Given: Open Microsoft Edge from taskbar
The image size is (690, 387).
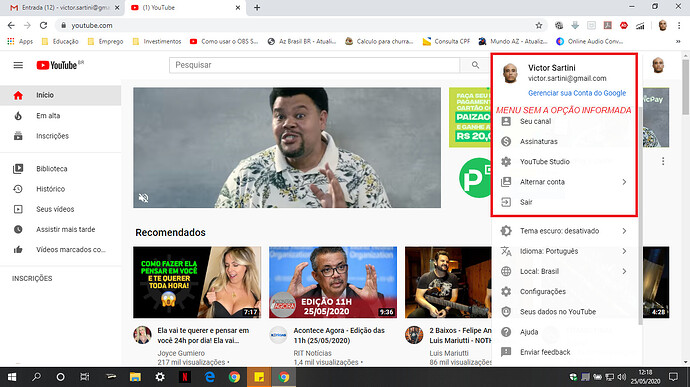Looking at the screenshot, I should (210, 377).
